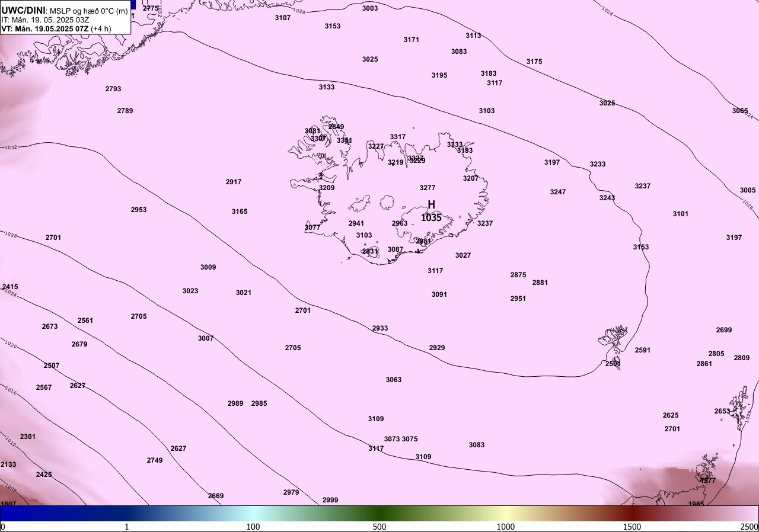This screenshot has width=759, height=532.
Task: Click the height value 3195
Action: [439, 75]
